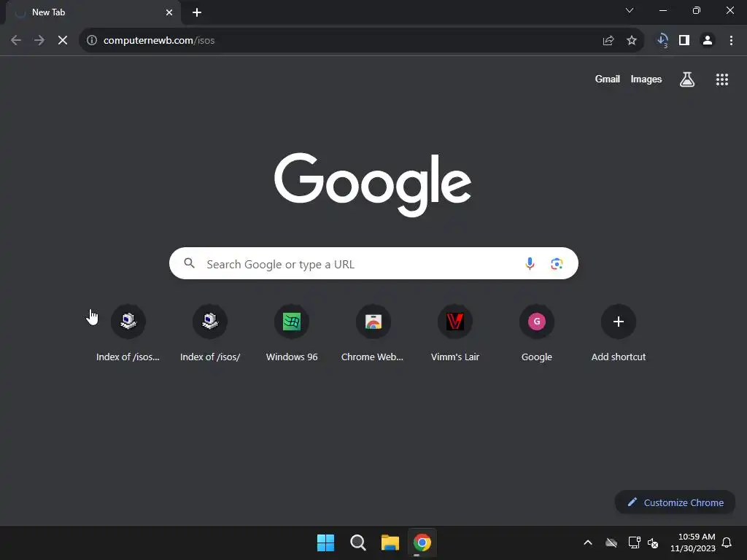Open notifications bell icon

point(727,542)
